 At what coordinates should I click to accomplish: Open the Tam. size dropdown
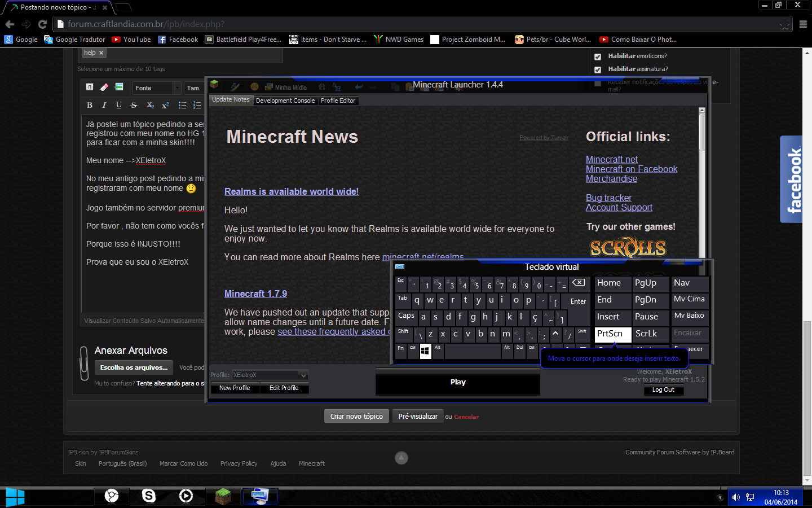point(195,88)
